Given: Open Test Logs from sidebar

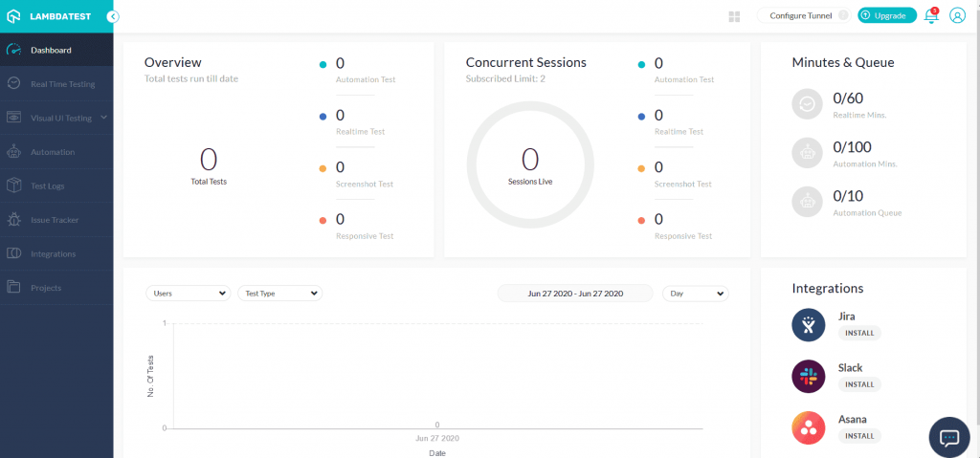Looking at the screenshot, I should pyautogui.click(x=47, y=185).
